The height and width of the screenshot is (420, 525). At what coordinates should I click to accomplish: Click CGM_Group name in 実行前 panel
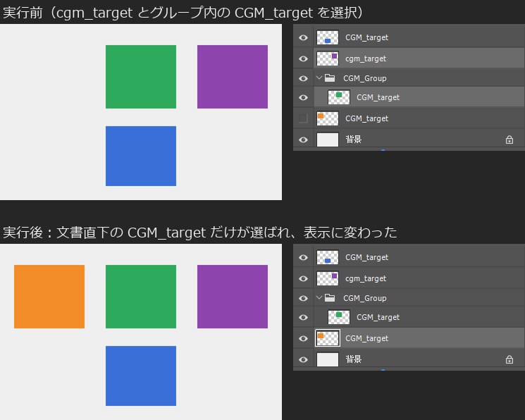click(x=364, y=78)
